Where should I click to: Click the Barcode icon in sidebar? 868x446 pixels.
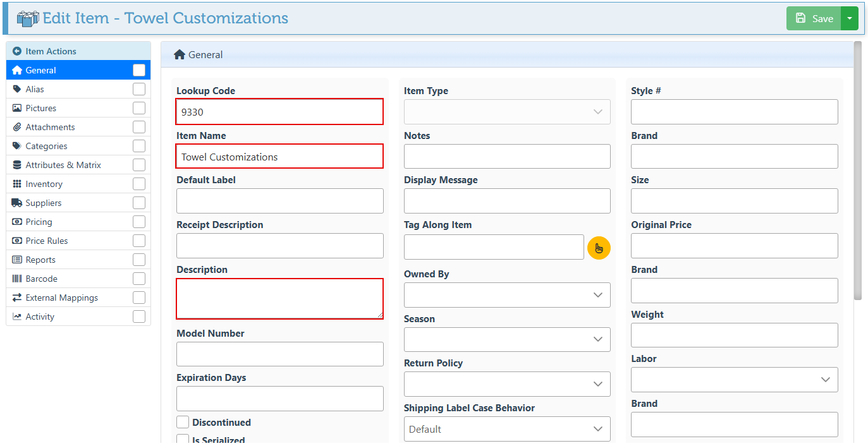(17, 279)
